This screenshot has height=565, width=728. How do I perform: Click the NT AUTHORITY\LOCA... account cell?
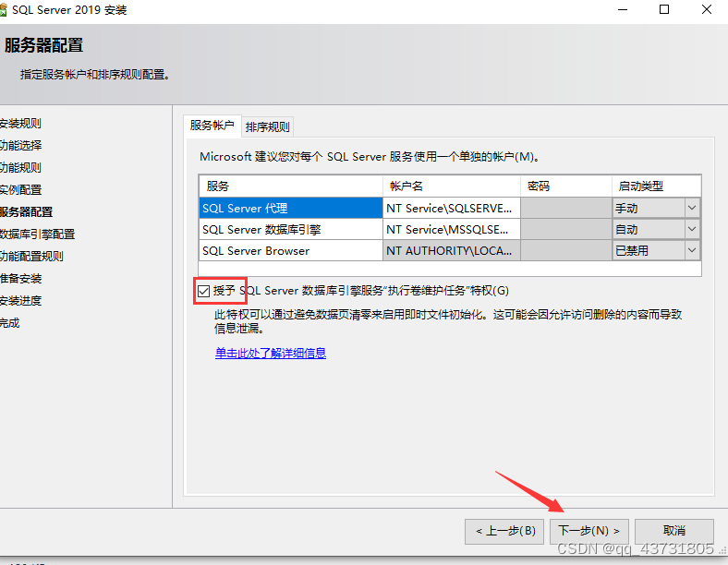451,250
